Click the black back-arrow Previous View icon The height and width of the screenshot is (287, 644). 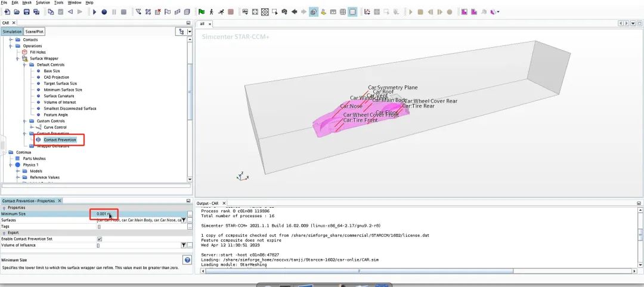(295, 12)
